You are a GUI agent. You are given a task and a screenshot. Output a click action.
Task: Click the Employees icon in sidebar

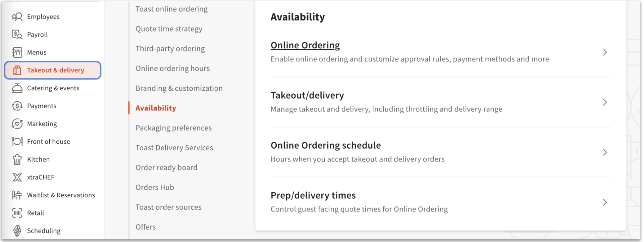[x=17, y=17]
